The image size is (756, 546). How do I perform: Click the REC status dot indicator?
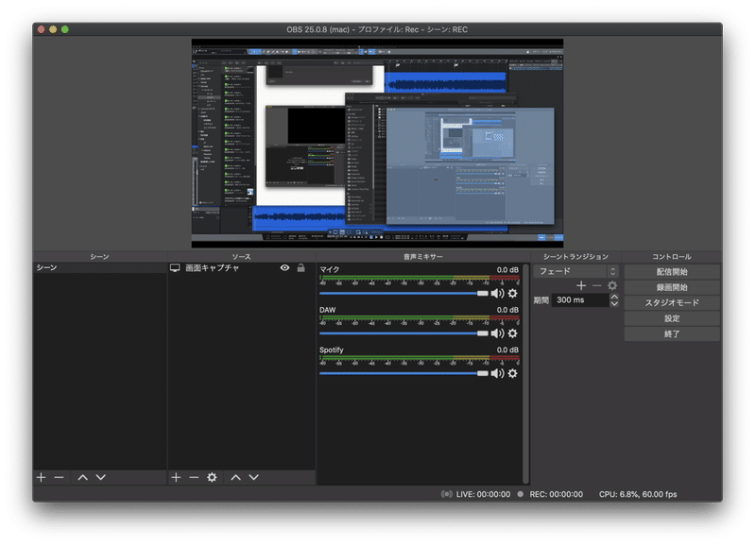tap(521, 494)
